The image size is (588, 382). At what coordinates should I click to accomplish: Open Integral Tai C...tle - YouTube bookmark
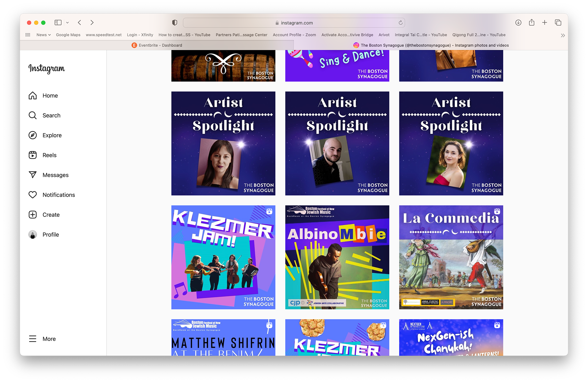pyautogui.click(x=421, y=35)
